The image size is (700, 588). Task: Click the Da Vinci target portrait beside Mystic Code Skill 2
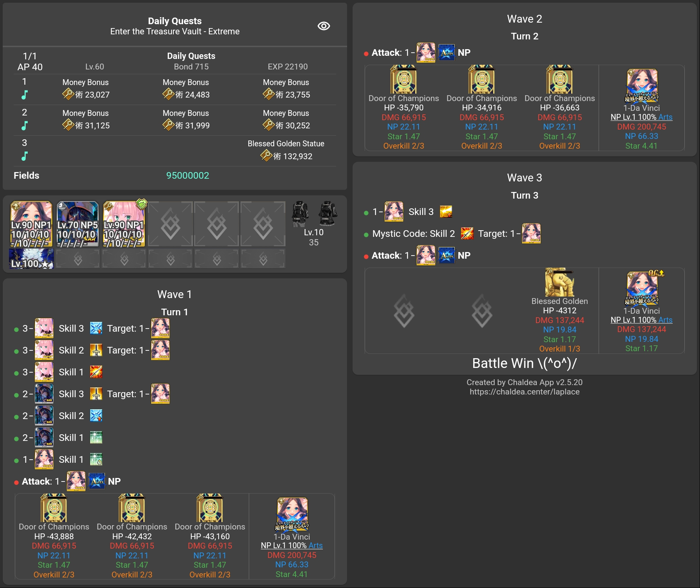coord(531,233)
